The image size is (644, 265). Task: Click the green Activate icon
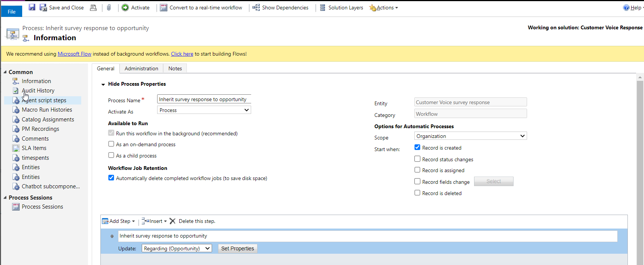(125, 7)
